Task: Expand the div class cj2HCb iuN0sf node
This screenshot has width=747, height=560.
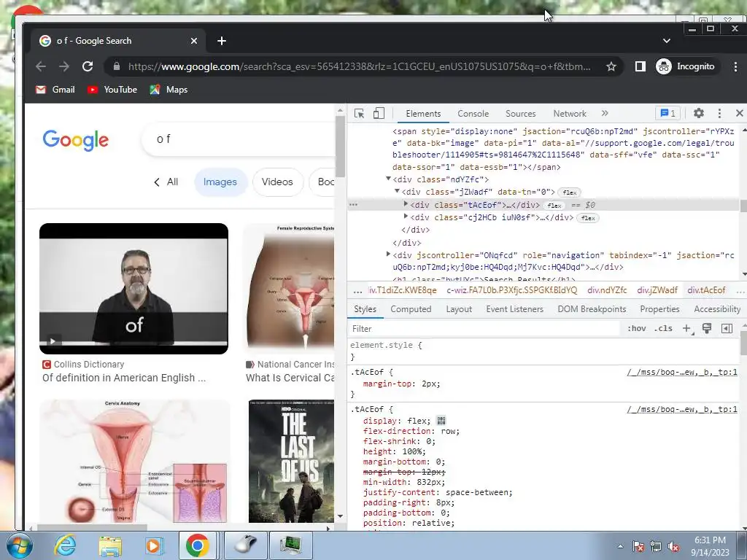Action: coord(406,217)
